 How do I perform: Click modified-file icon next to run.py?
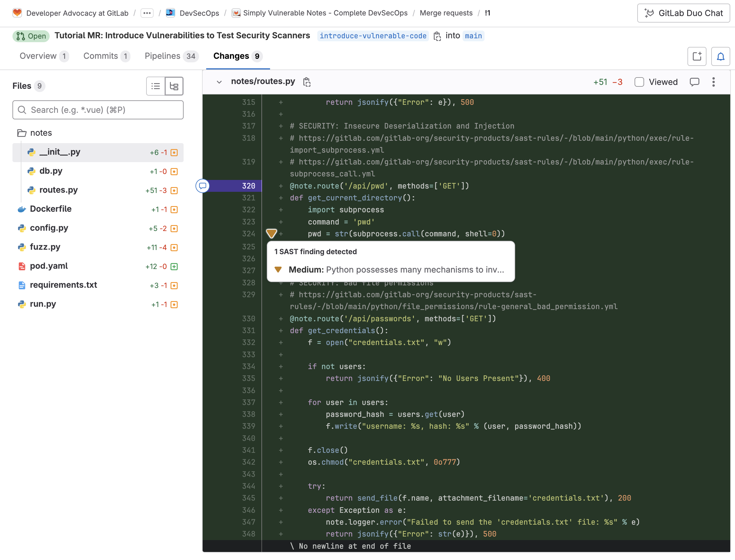pos(174,305)
